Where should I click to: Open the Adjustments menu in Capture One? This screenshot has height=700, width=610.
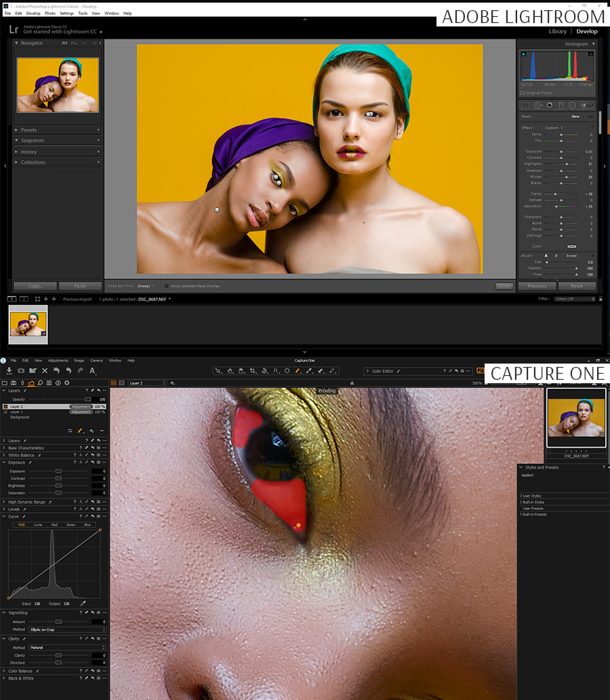(58, 361)
